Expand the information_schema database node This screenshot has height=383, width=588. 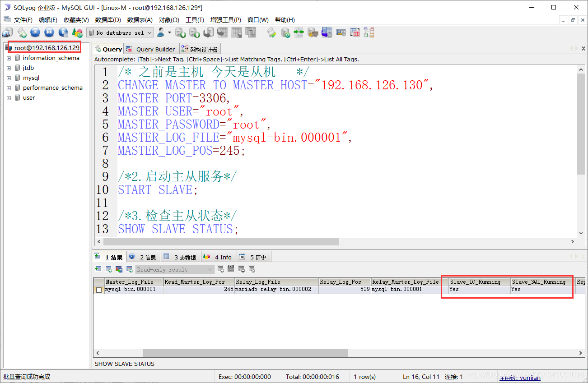click(9, 58)
